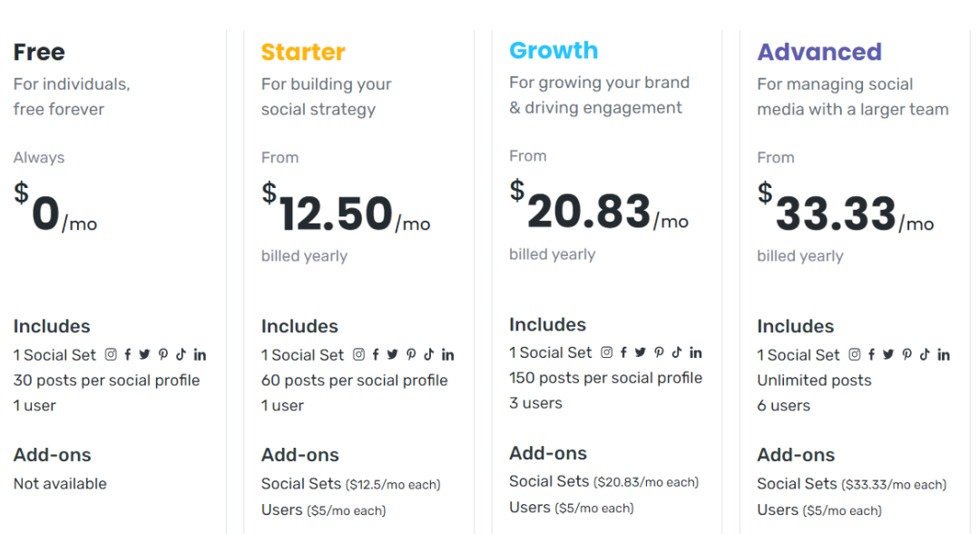Click the Pinterest icon in the Advanced plan

[x=906, y=355]
